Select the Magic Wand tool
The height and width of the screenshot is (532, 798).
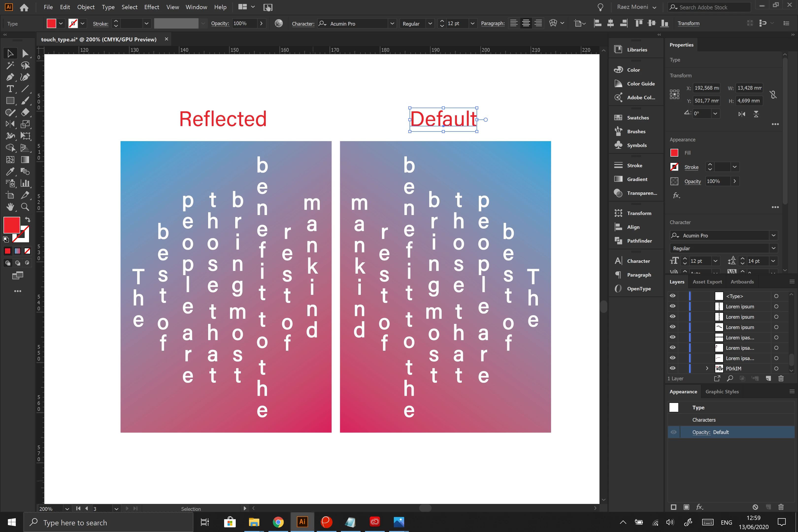pos(10,65)
